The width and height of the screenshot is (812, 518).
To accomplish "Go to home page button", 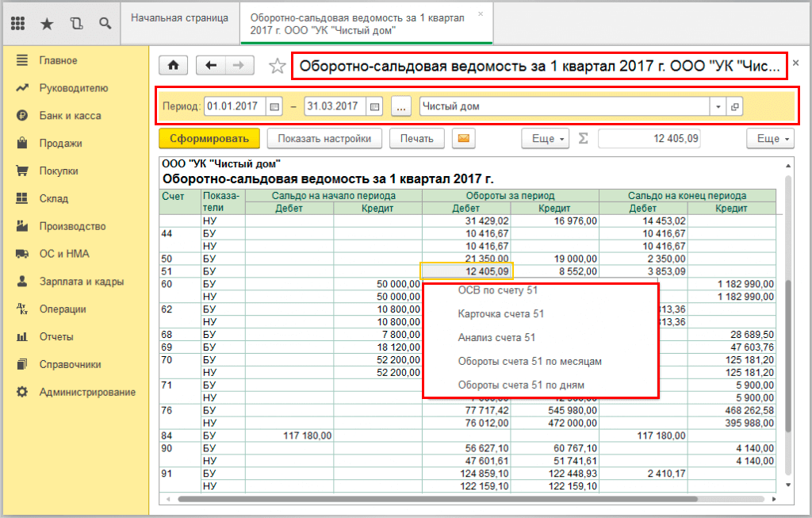I will point(174,65).
